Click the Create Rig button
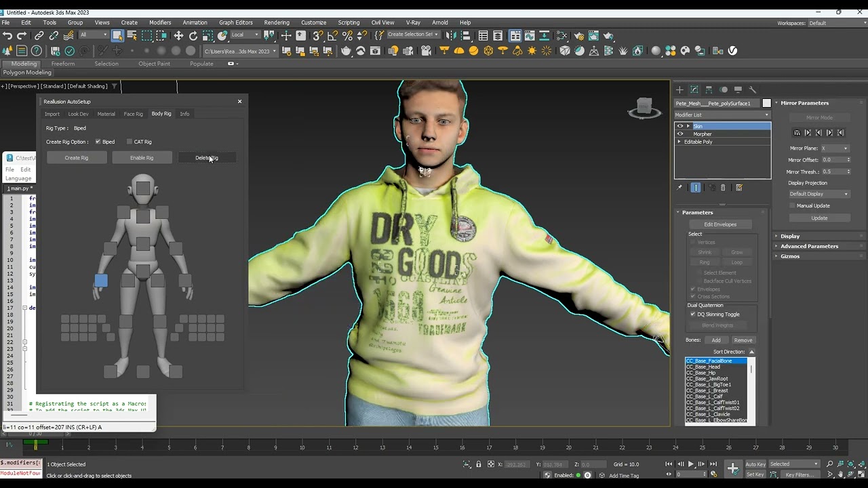 point(77,158)
